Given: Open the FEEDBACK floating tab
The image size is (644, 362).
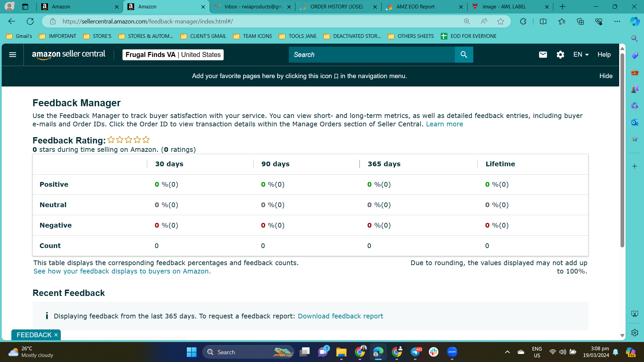Looking at the screenshot, I should click(34, 335).
